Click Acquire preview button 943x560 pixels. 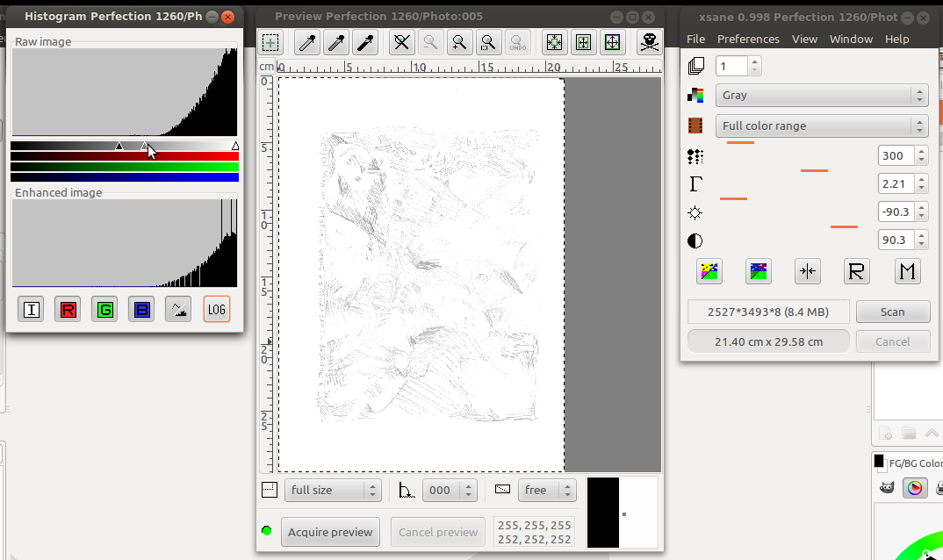330,531
